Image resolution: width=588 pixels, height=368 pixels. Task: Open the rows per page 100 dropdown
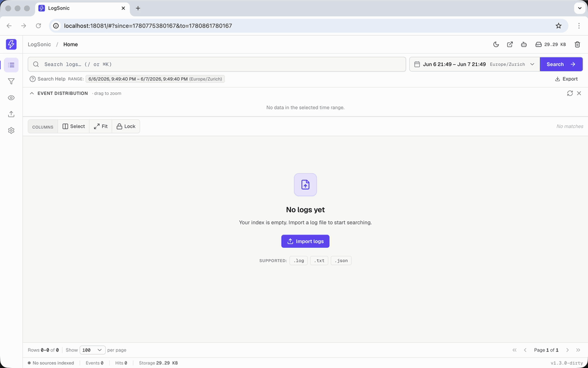(x=92, y=350)
